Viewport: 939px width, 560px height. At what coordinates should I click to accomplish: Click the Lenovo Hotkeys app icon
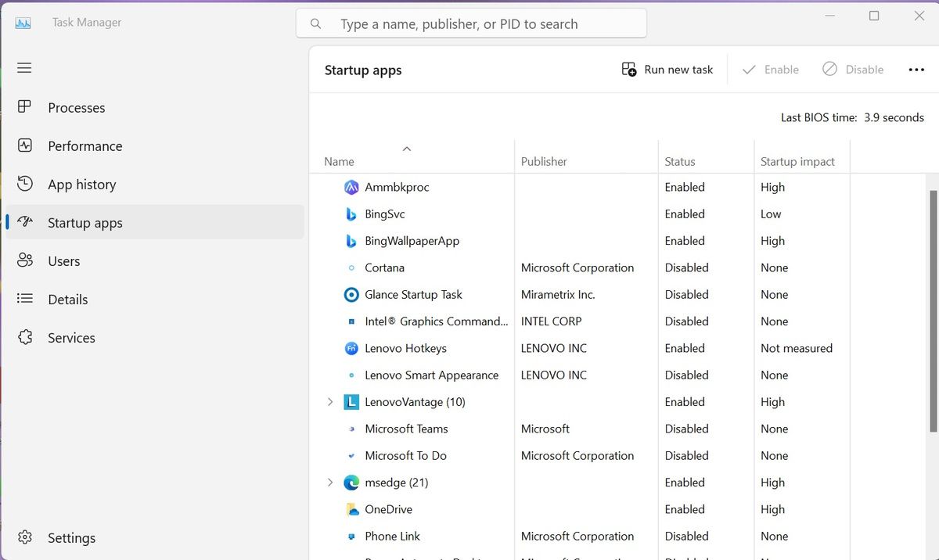coord(351,348)
